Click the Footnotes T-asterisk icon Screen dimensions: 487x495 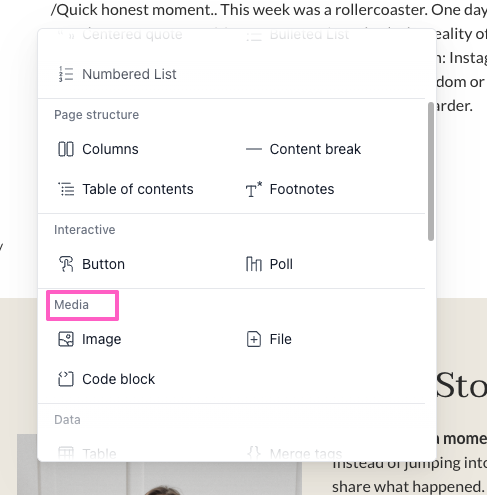click(254, 189)
